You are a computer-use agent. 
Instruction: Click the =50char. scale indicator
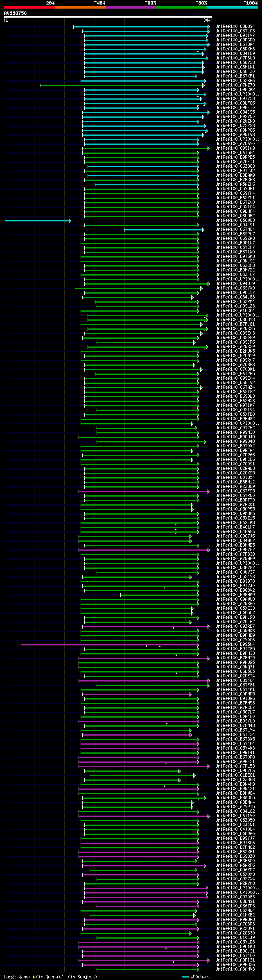click(196, 977)
